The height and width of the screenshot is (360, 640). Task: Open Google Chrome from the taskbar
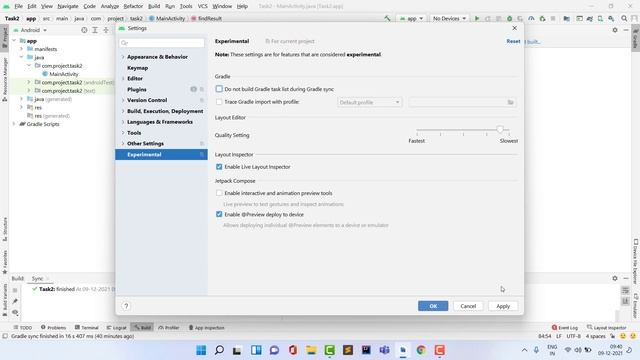coord(421,350)
